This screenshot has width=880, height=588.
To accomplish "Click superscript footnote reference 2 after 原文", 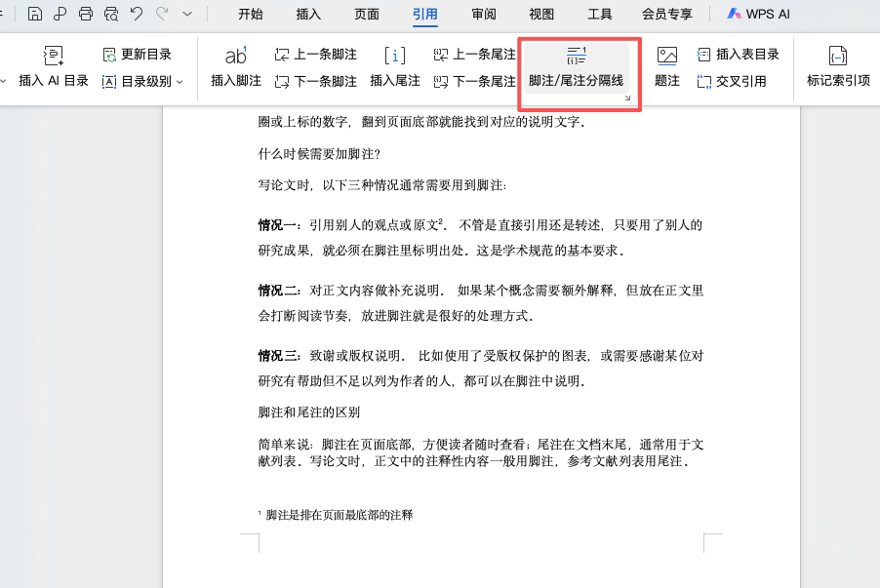I will coord(441,221).
